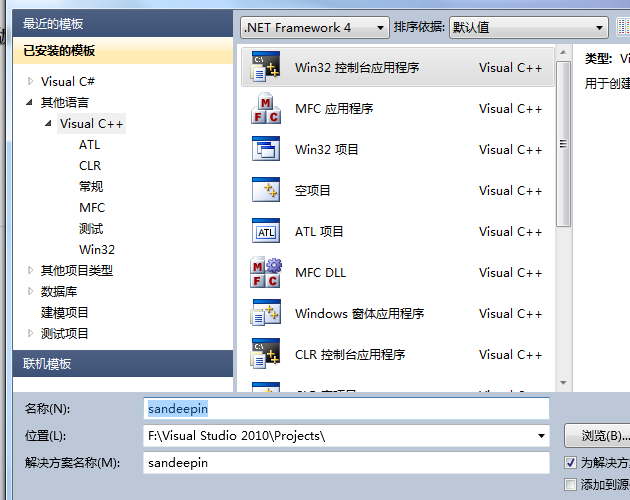
Task: Click the 浏览 button
Action: (x=597, y=436)
